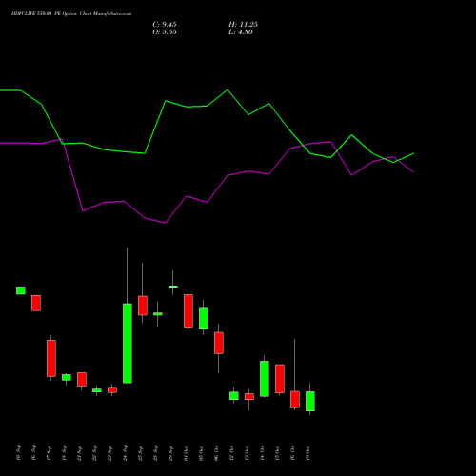Click the tall green candle for 24 Sep
The image size is (476, 476).
pos(128,344)
